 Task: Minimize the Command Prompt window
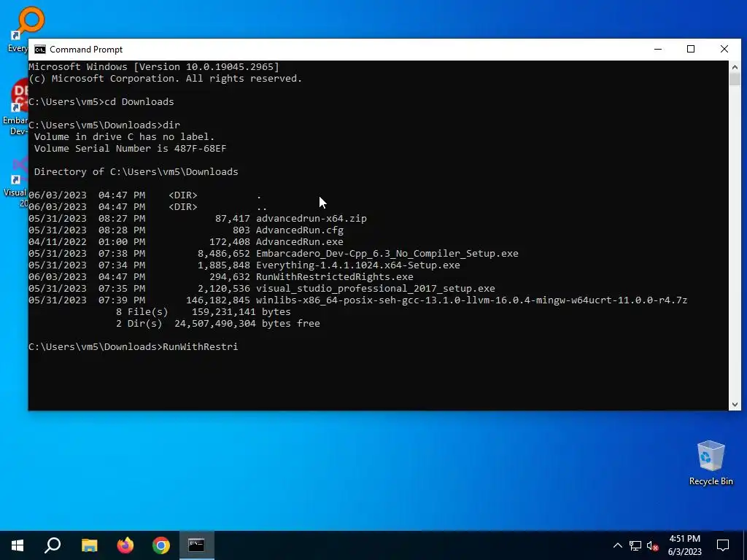(658, 49)
